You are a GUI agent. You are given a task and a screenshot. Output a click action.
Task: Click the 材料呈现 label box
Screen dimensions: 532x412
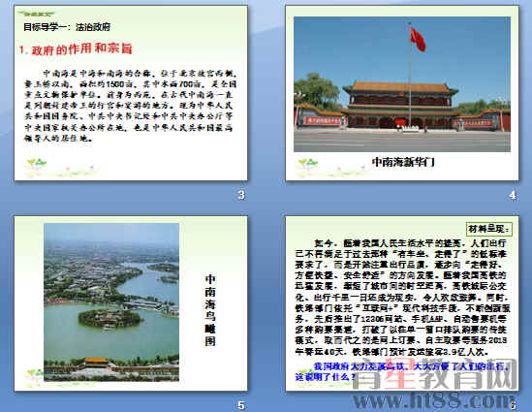pos(489,229)
